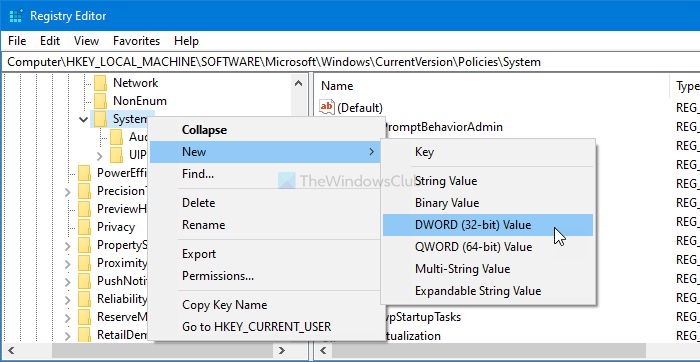Screen dimensions: 700x362
Task: Create a new DWORD (32-bit) Value
Action: click(488, 225)
